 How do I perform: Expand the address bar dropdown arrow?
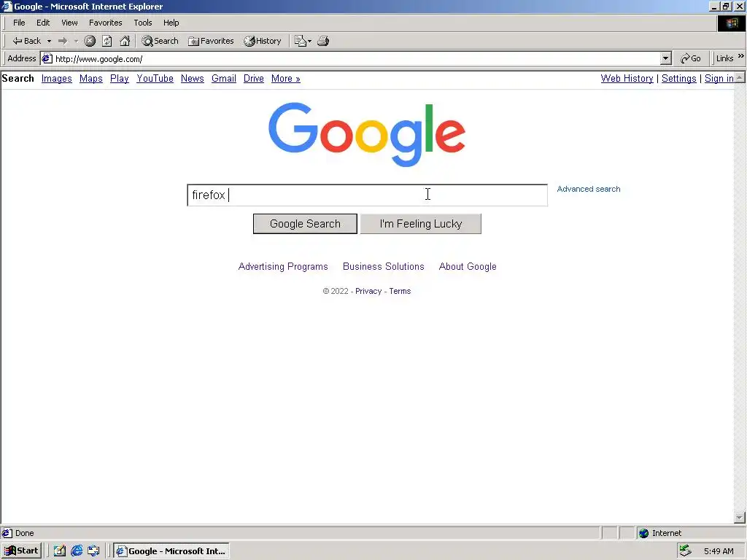(x=666, y=58)
